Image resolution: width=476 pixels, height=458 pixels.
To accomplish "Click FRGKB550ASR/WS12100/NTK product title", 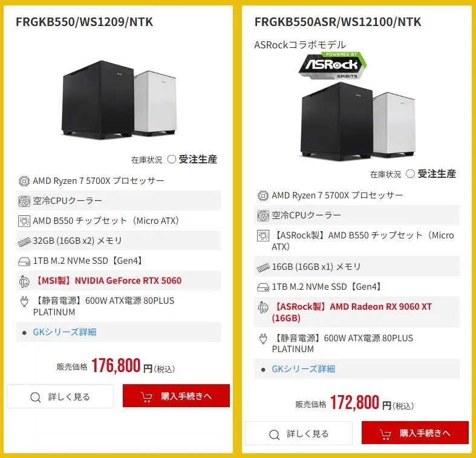I will click(x=337, y=22).
